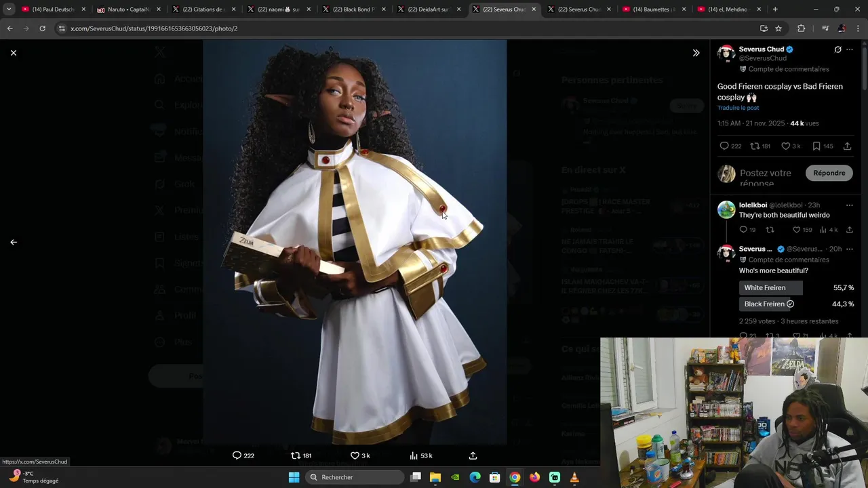Open File Explorer from taskbar
This screenshot has width=868, height=488.
(435, 477)
